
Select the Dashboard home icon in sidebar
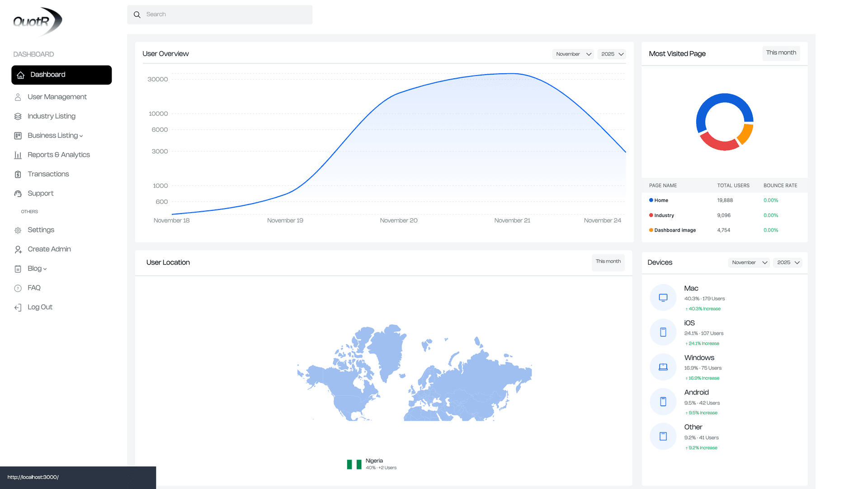pyautogui.click(x=20, y=75)
